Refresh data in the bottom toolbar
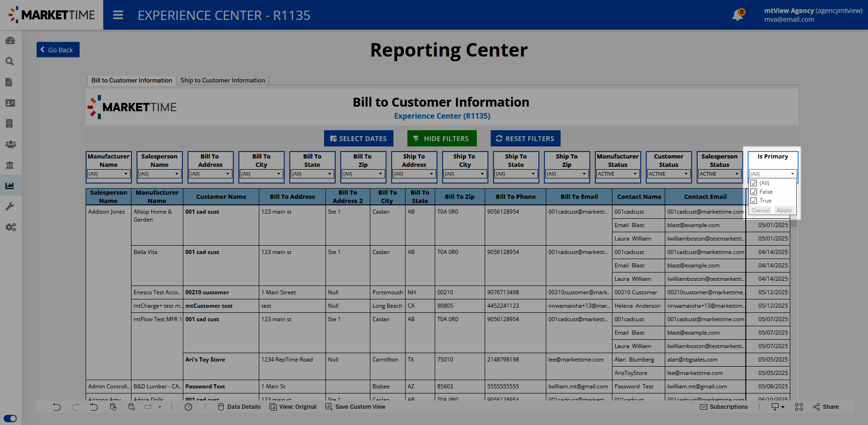 coord(113,407)
